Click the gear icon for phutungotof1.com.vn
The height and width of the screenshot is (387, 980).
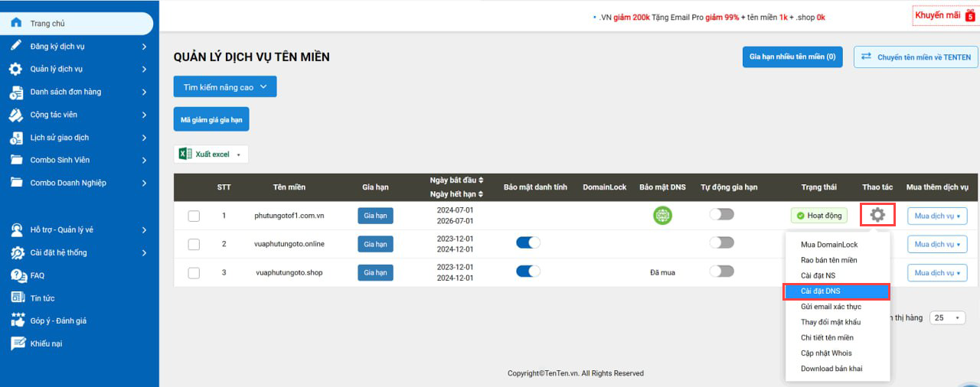coord(877,215)
